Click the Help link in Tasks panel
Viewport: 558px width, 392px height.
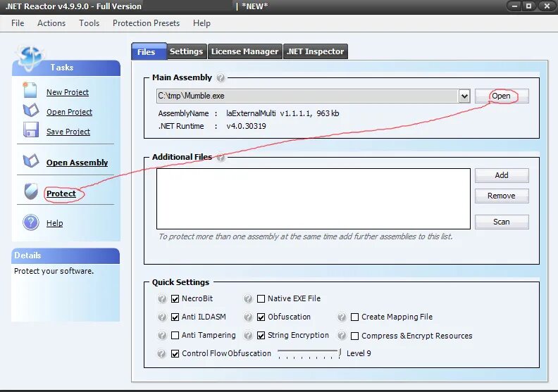[x=55, y=223]
